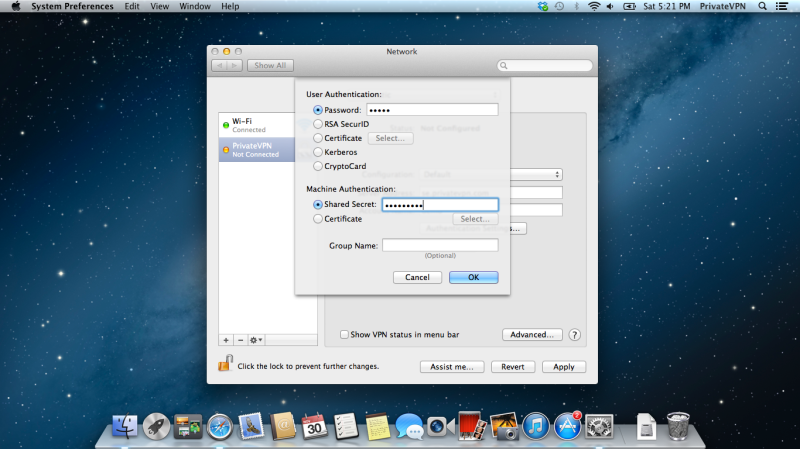This screenshot has width=800, height=449.
Task: Click the help question mark button
Action: [575, 335]
